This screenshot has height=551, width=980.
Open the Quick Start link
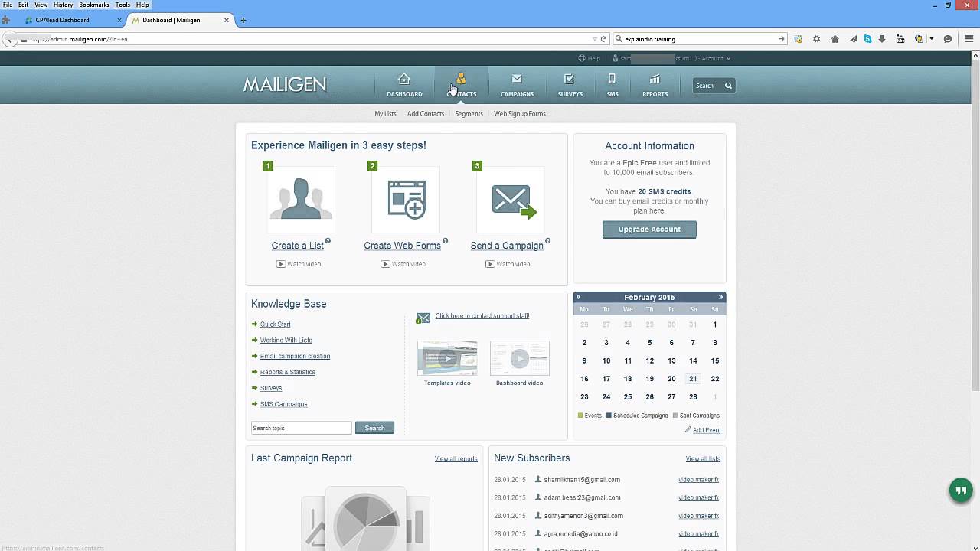tap(275, 324)
